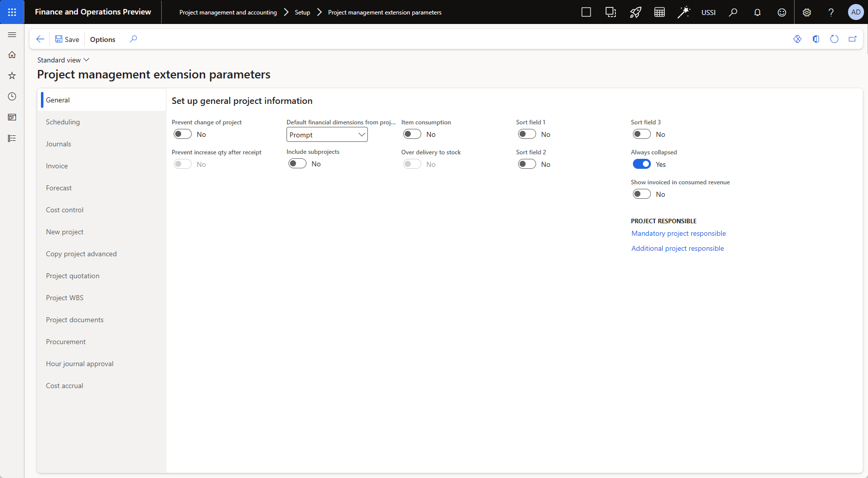This screenshot has width=868, height=478.
Task: Open the notifications bell
Action: (757, 12)
